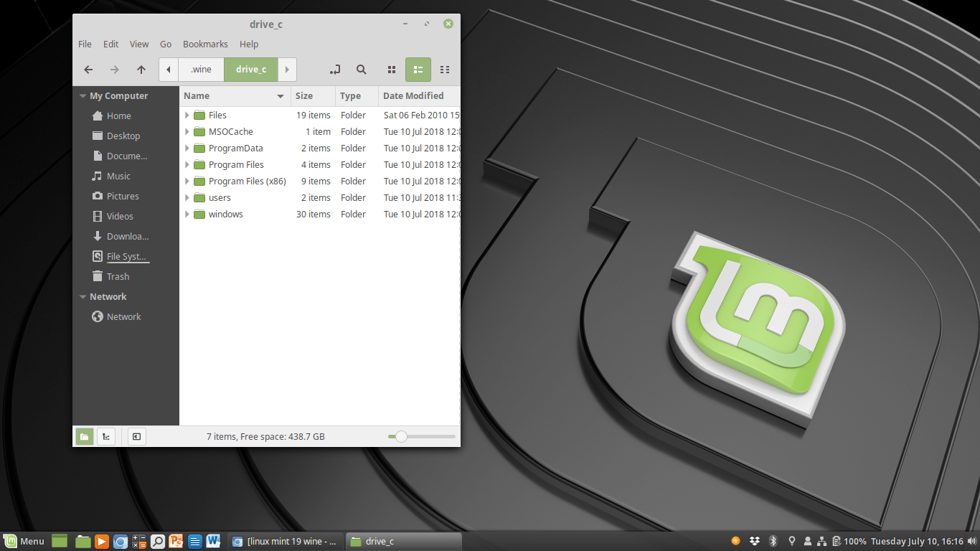The height and width of the screenshot is (551, 980).
Task: Launch Word from the panel
Action: tap(213, 541)
